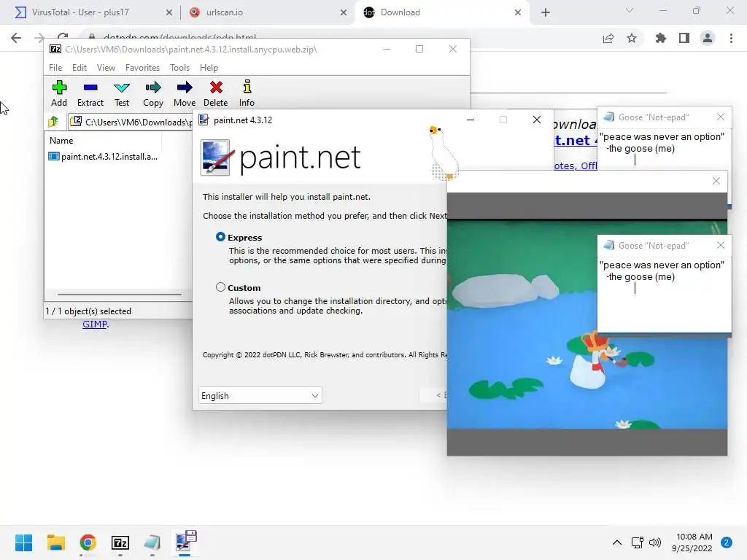Open the Chrome profile avatar

pyautogui.click(x=708, y=38)
